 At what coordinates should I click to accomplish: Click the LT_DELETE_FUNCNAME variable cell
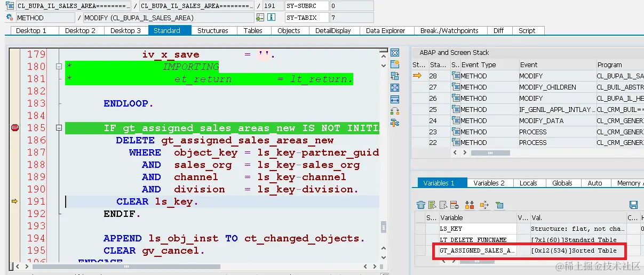tap(477, 239)
